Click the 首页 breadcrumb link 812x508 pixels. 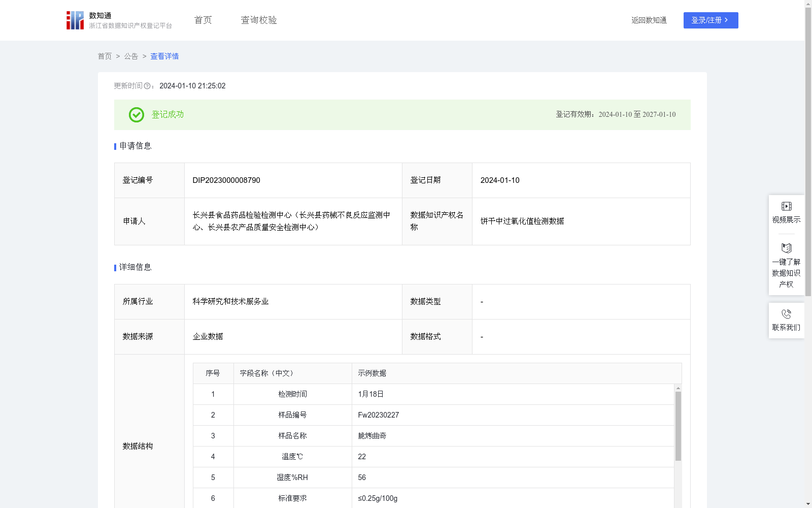tap(105, 56)
